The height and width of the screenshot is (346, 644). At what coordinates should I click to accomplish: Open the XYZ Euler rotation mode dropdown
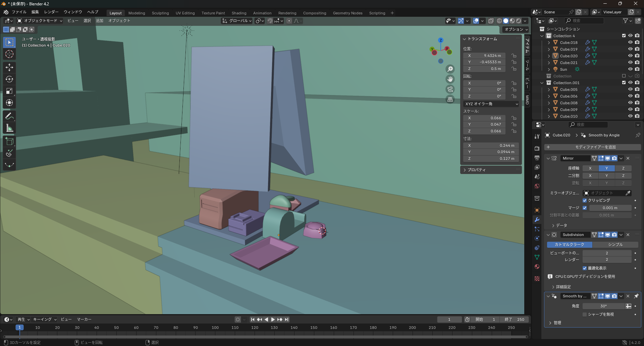pyautogui.click(x=491, y=104)
